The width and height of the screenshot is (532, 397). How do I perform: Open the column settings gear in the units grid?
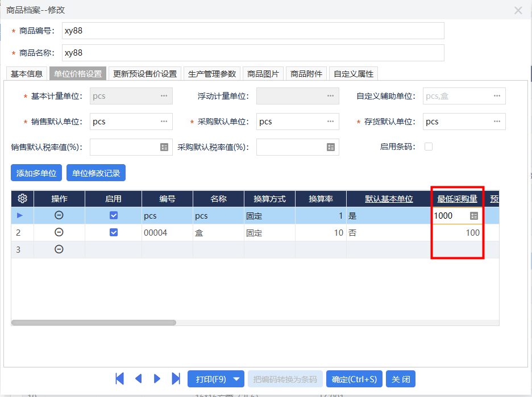click(x=22, y=199)
